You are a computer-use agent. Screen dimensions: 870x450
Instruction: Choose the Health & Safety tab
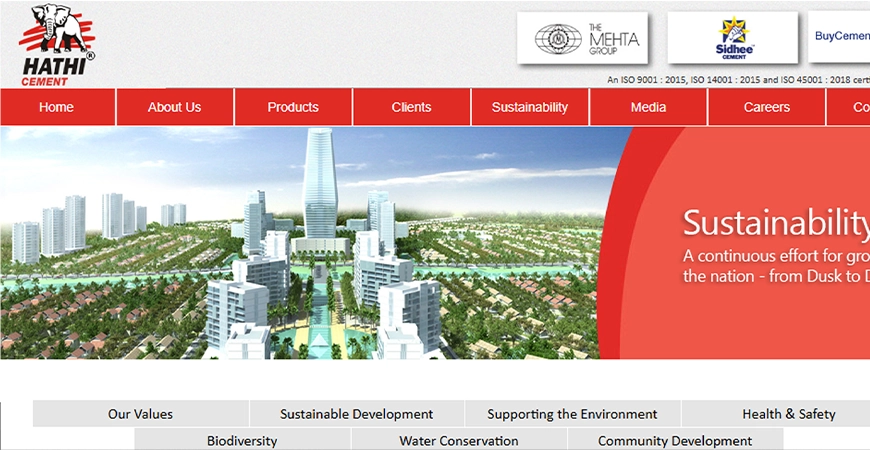pyautogui.click(x=788, y=414)
